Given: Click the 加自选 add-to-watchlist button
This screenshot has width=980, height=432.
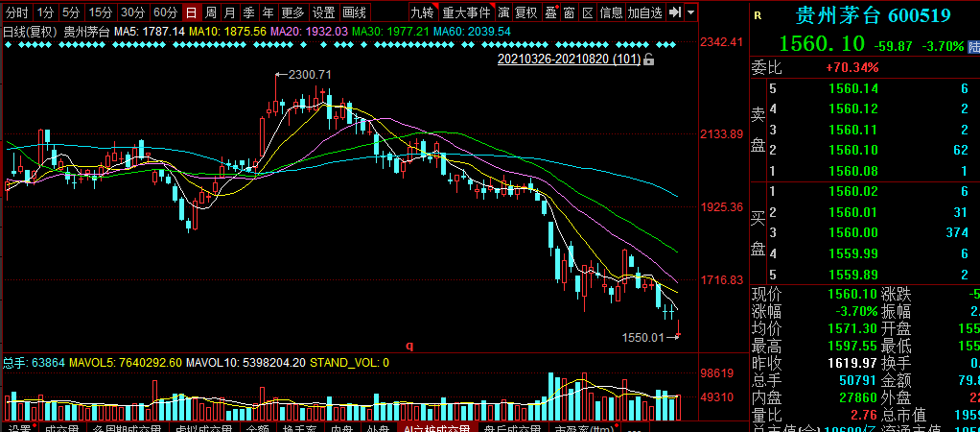Looking at the screenshot, I should coord(645,12).
